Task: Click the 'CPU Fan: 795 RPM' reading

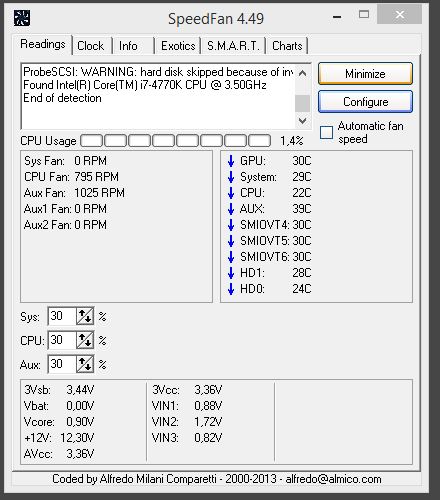Action: (x=71, y=177)
